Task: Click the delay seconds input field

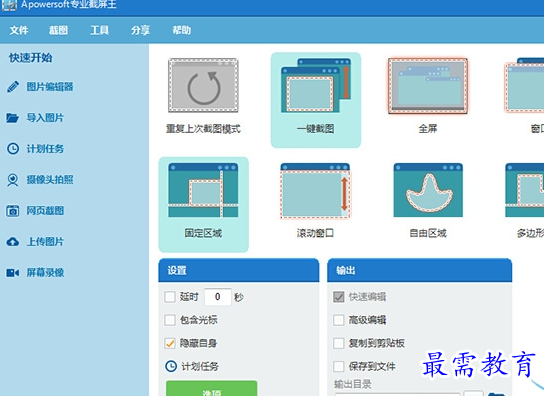Action: [218, 297]
